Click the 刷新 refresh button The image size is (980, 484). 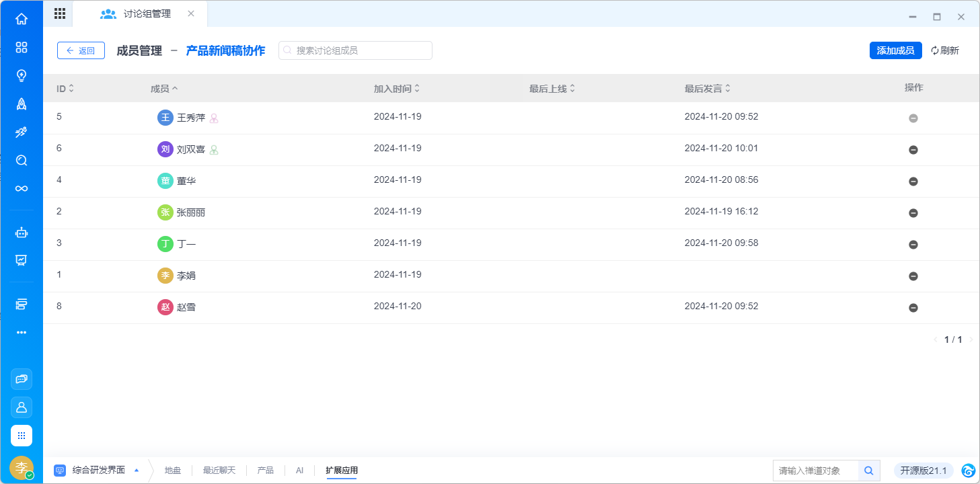(x=944, y=50)
